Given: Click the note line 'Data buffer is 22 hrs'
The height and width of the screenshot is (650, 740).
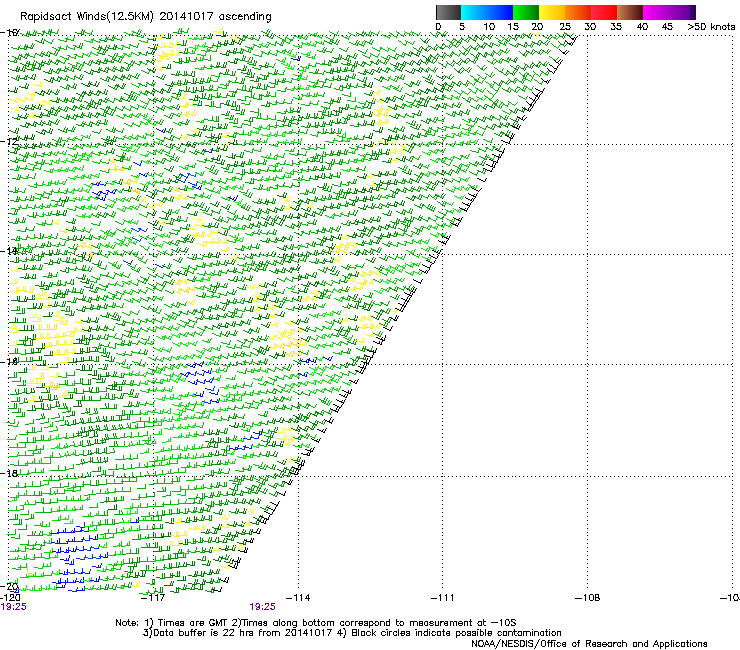Looking at the screenshot, I should click(352, 633).
